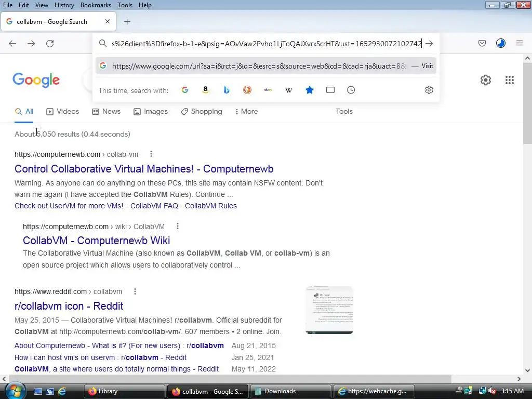This screenshot has height=399, width=532.
Task: Open How i can host vm's on uservm link
Action: [x=100, y=357]
